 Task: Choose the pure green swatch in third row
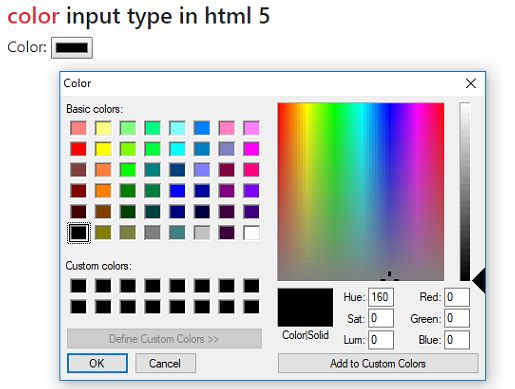click(128, 170)
